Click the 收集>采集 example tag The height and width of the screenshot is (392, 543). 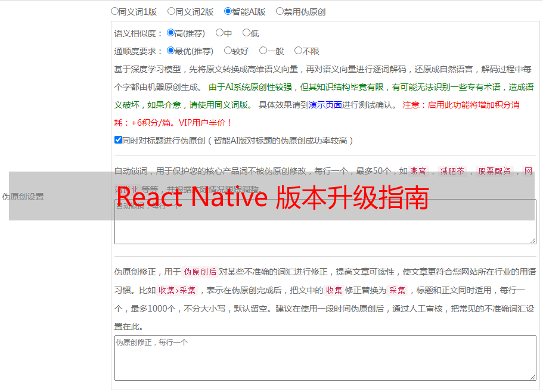tap(177, 290)
